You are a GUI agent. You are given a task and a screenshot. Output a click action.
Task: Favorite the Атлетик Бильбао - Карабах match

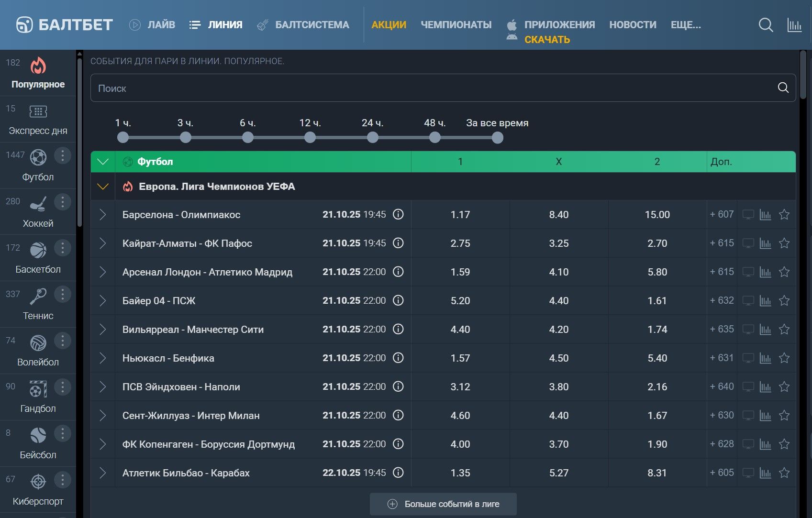point(784,473)
